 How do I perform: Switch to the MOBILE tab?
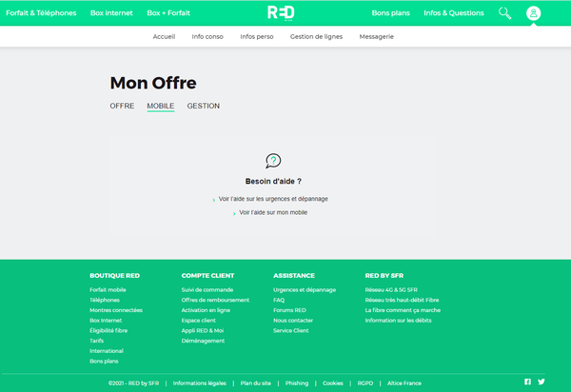(x=161, y=106)
